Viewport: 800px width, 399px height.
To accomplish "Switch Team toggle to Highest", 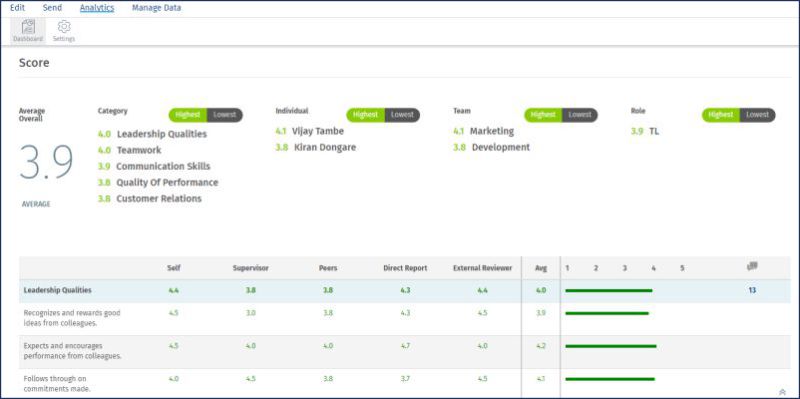I will [543, 115].
